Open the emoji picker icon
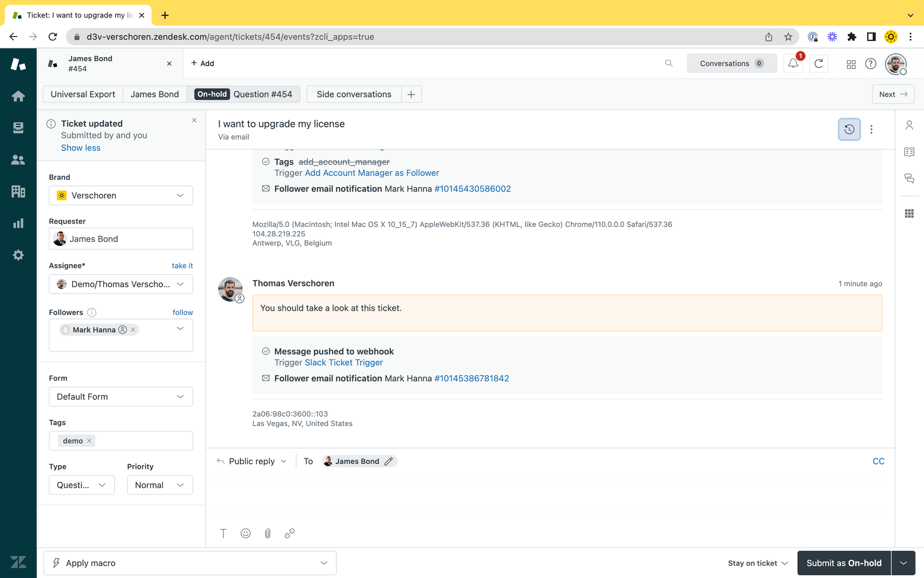The image size is (924, 578). tap(246, 534)
